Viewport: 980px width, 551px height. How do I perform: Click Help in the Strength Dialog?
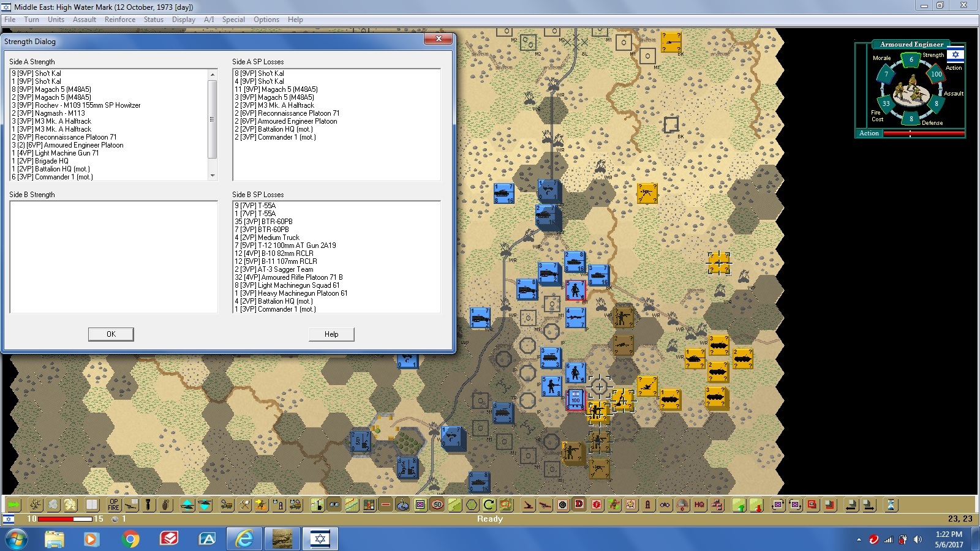click(x=331, y=334)
